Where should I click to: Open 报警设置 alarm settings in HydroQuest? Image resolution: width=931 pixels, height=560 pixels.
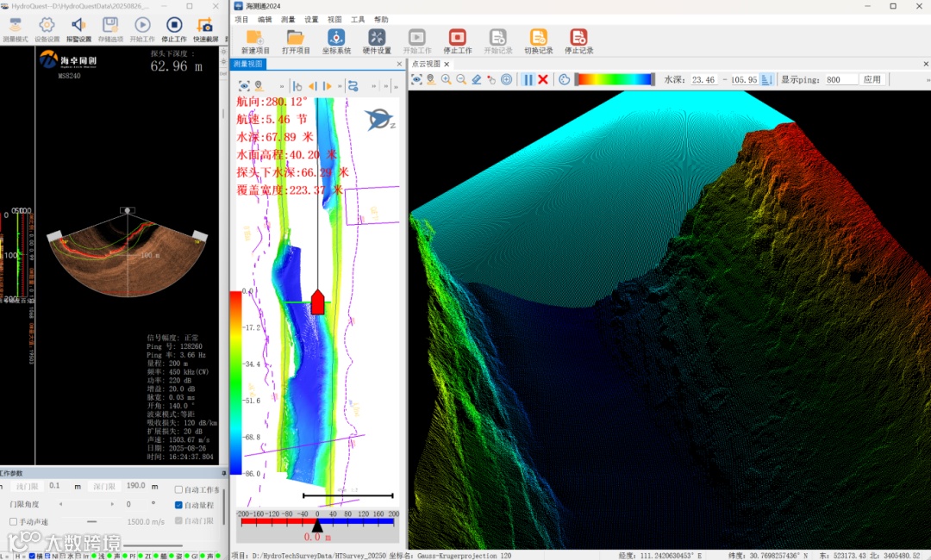[79, 26]
